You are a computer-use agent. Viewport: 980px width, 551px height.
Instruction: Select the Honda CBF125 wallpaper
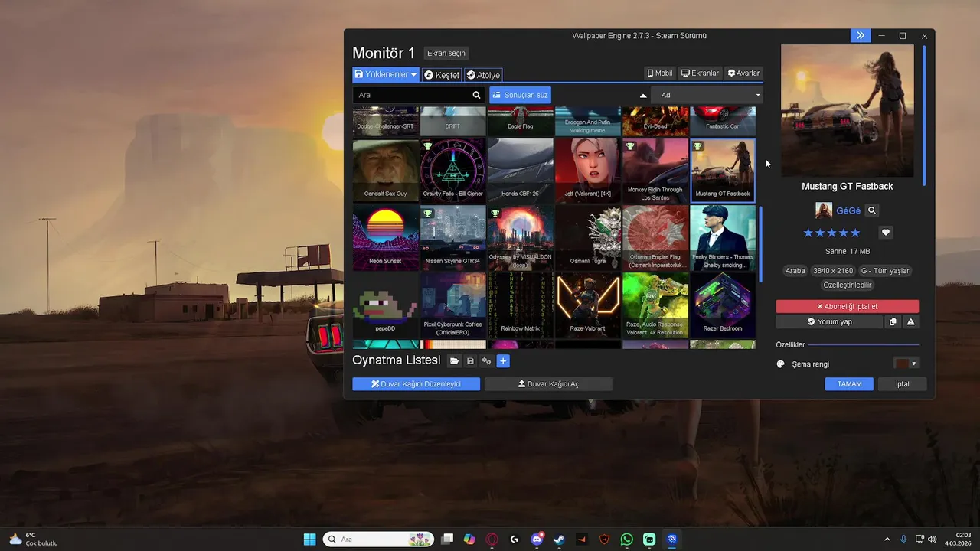click(x=521, y=170)
